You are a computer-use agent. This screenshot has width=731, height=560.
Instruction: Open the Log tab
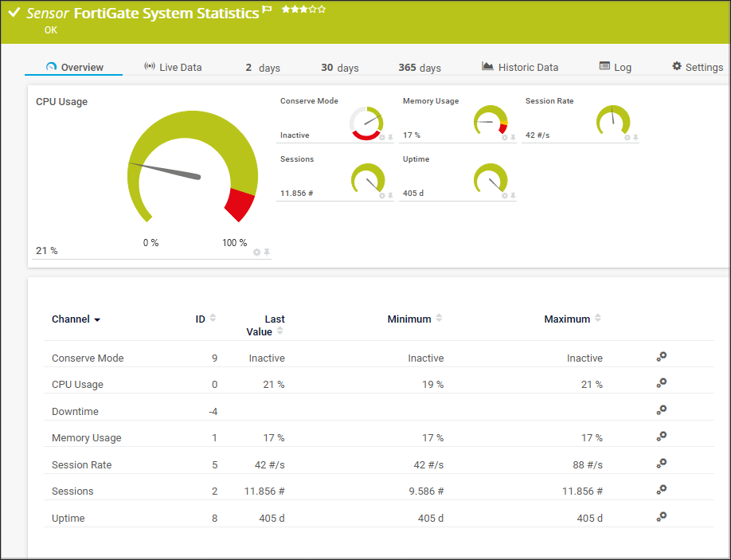615,68
